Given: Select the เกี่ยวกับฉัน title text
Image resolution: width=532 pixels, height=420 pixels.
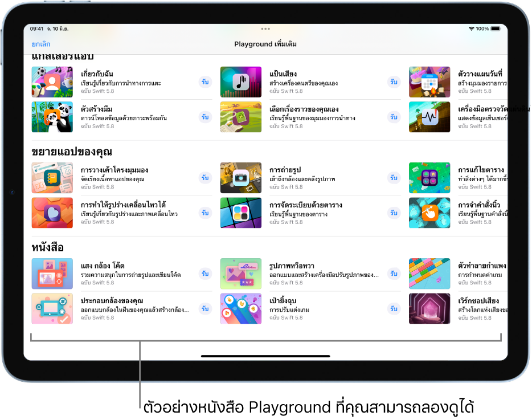Looking at the screenshot, I should coord(97,74).
